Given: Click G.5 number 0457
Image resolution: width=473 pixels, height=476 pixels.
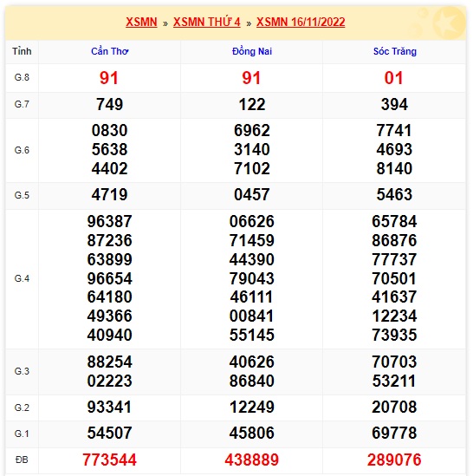Looking at the screenshot, I should [x=252, y=194].
